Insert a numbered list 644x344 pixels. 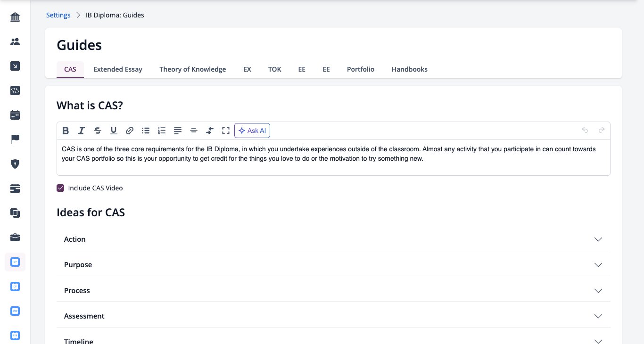click(162, 131)
